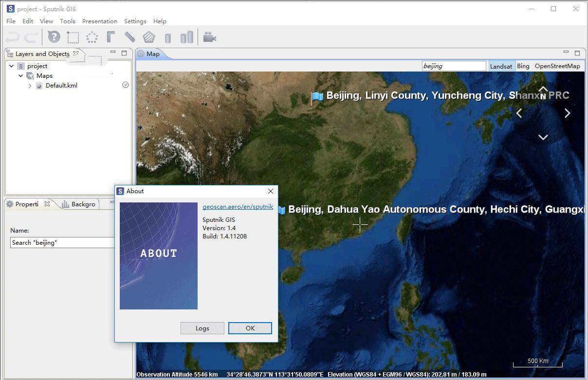Open the Settings menu
This screenshot has width=588, height=380.
tap(135, 21)
